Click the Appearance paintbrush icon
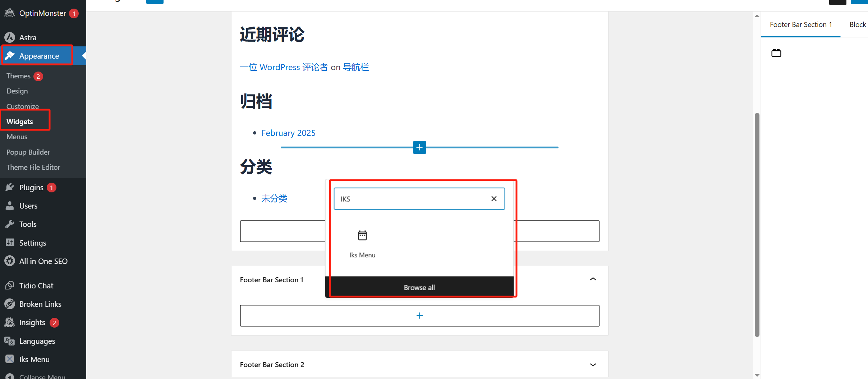The width and height of the screenshot is (868, 379). coord(10,56)
